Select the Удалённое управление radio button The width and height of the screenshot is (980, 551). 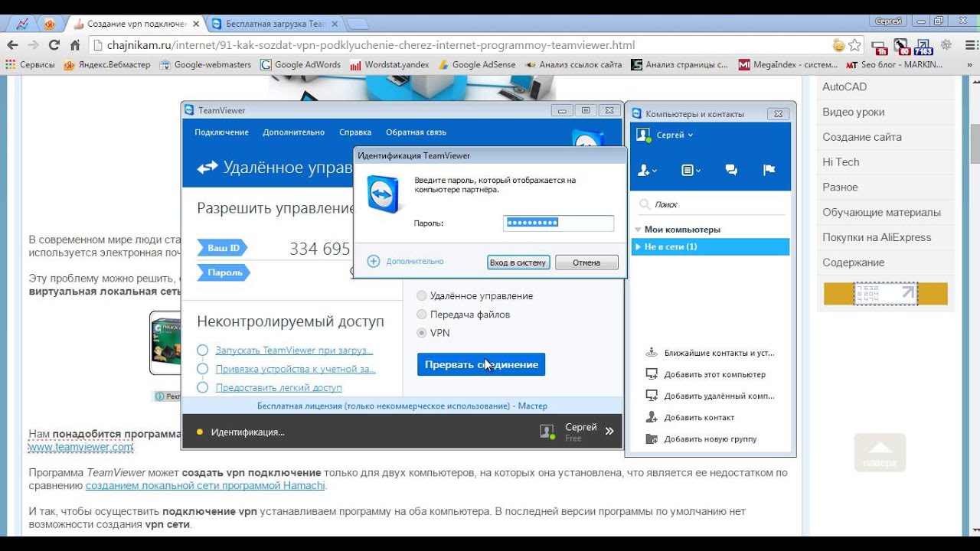pyautogui.click(x=421, y=295)
